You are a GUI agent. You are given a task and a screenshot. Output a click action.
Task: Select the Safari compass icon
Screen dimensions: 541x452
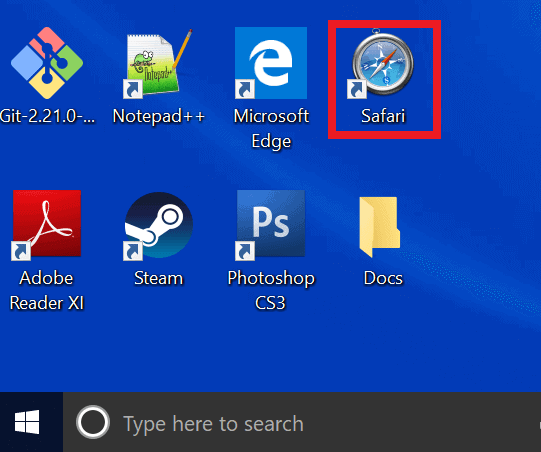(383, 63)
